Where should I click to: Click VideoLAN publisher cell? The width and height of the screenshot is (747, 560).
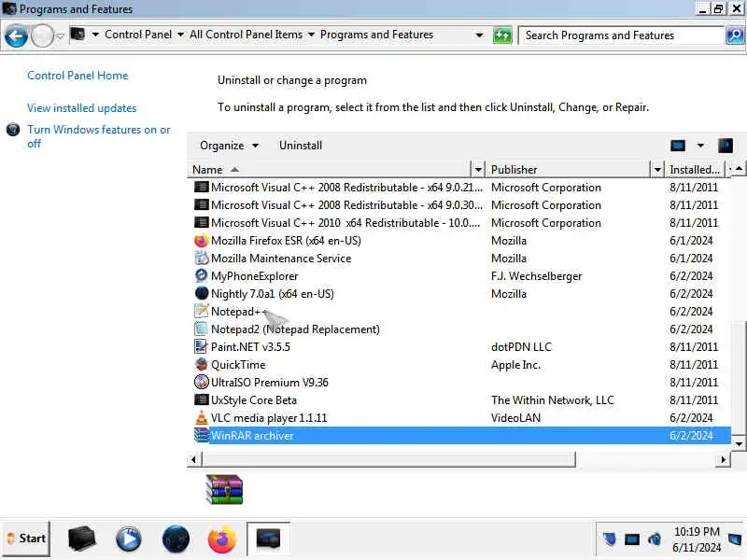tap(516, 418)
